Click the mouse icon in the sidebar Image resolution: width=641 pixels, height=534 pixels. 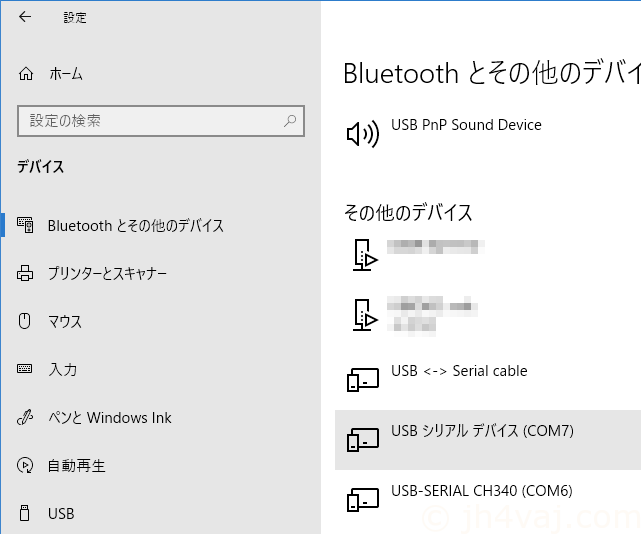[25, 321]
